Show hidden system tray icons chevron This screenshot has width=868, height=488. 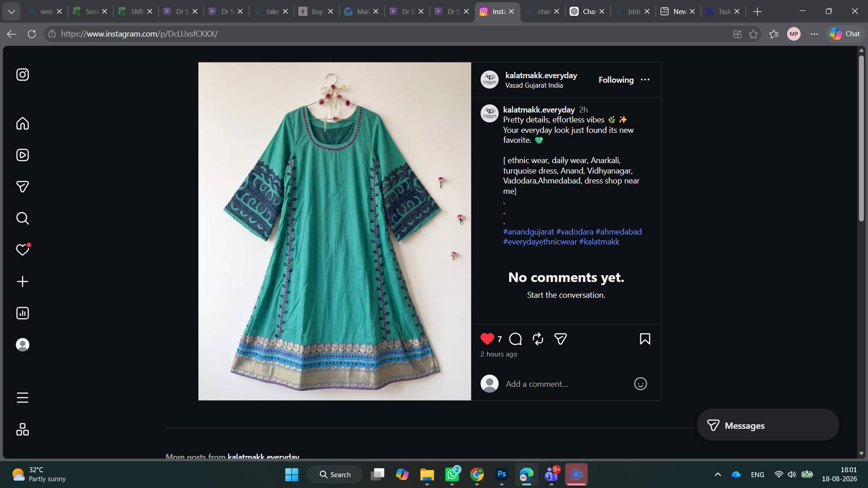coord(717,474)
